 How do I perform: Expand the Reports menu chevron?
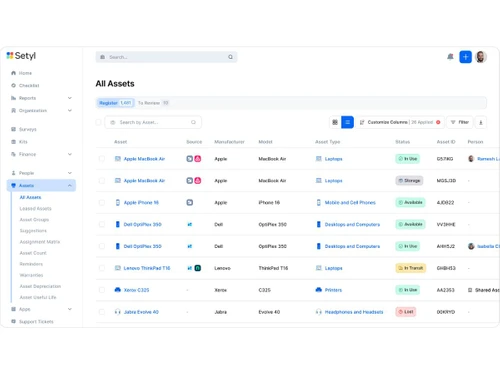[x=70, y=98]
